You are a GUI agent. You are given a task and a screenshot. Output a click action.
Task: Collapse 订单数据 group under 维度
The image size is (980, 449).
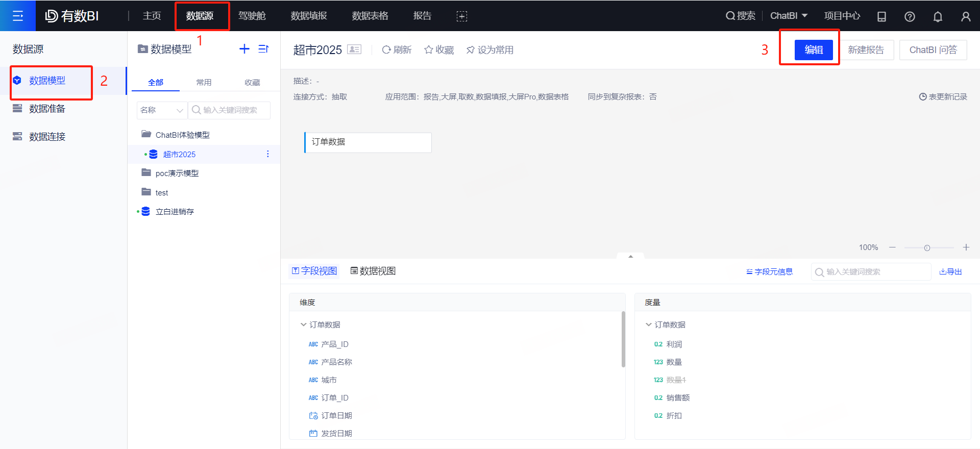click(x=304, y=325)
